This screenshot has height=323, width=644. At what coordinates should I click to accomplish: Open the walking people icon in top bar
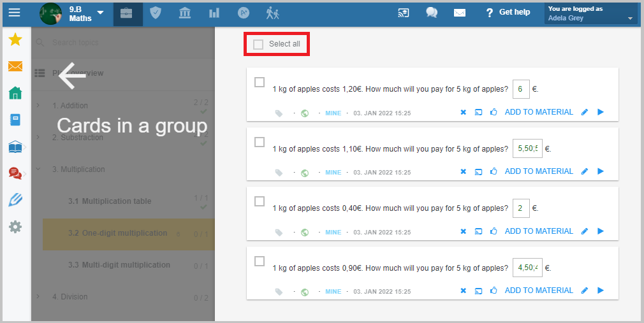272,13
